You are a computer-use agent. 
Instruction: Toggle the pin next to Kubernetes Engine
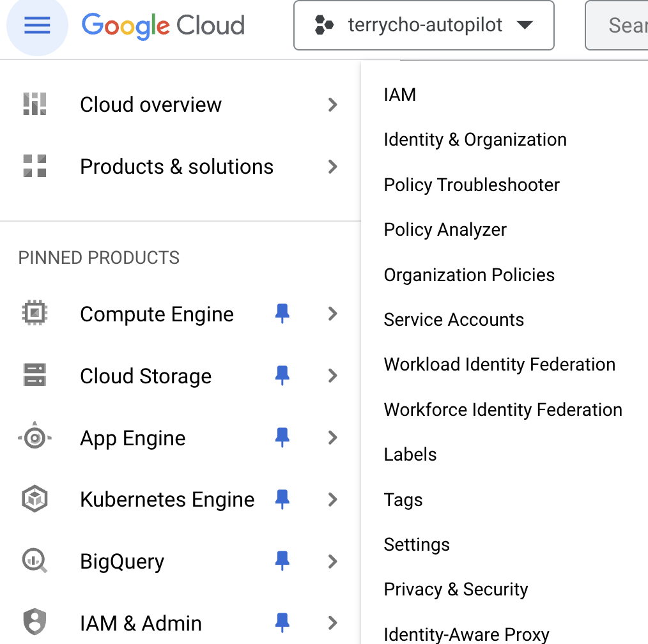pos(282,499)
